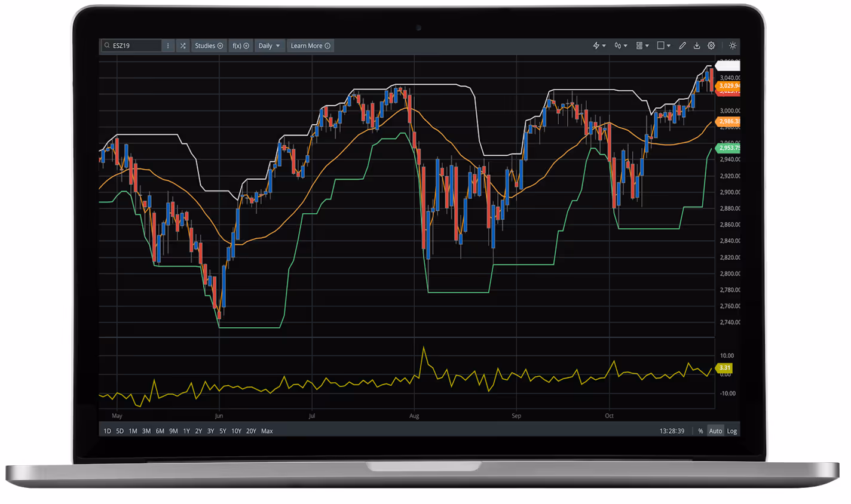Toggle the Log scale option
The width and height of the screenshot is (851, 504).
[x=732, y=431]
